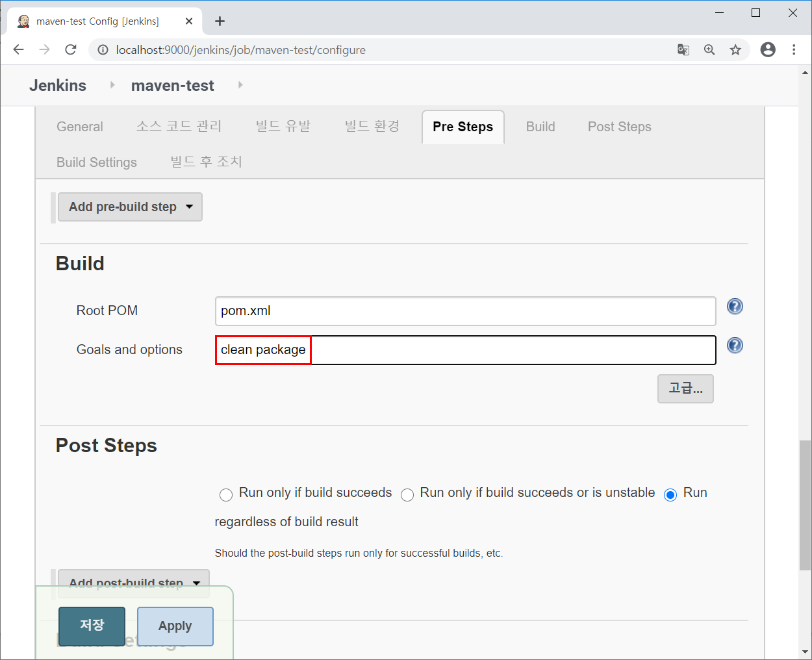Open Add post-build step dropdown

click(x=134, y=583)
